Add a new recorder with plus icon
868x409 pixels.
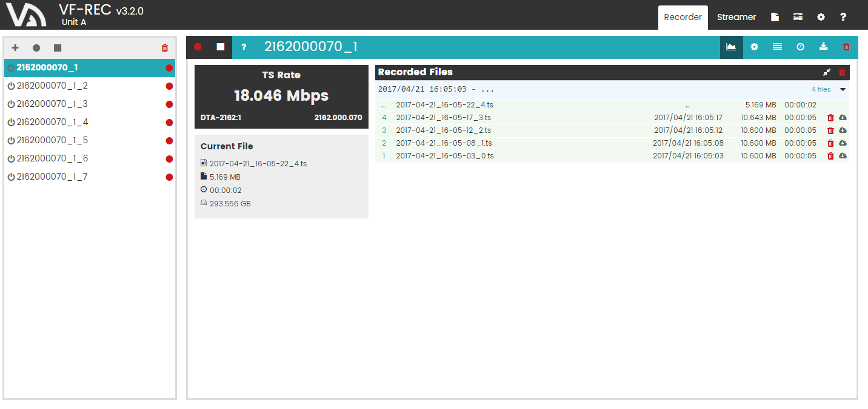click(15, 48)
